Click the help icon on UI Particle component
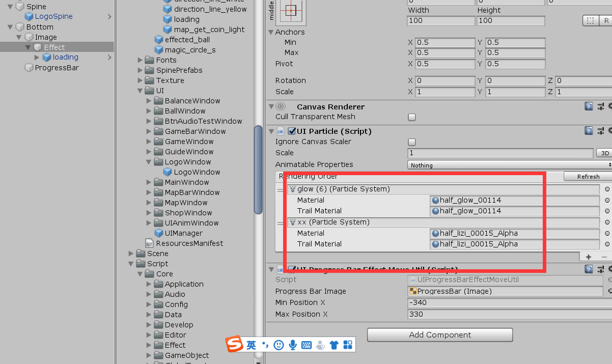The height and width of the screenshot is (364, 612). tap(589, 131)
